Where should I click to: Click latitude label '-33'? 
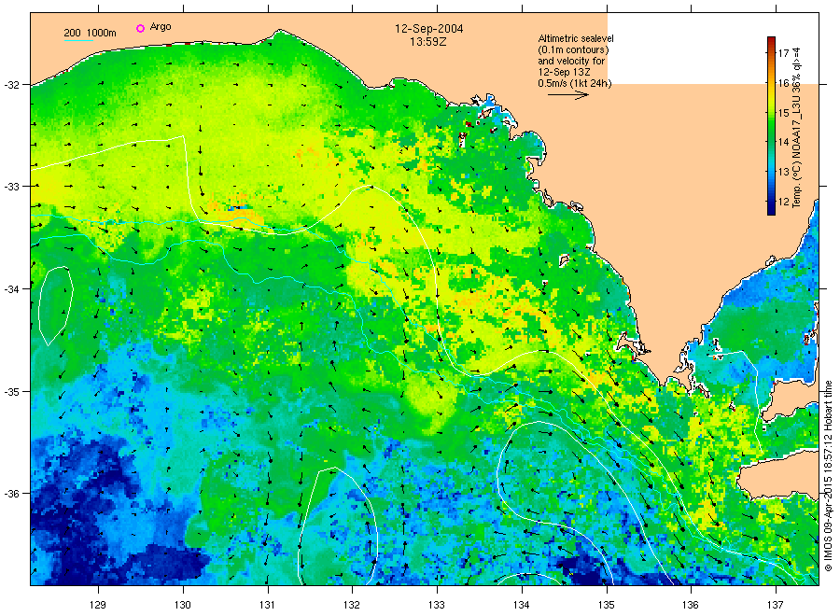pyautogui.click(x=10, y=187)
